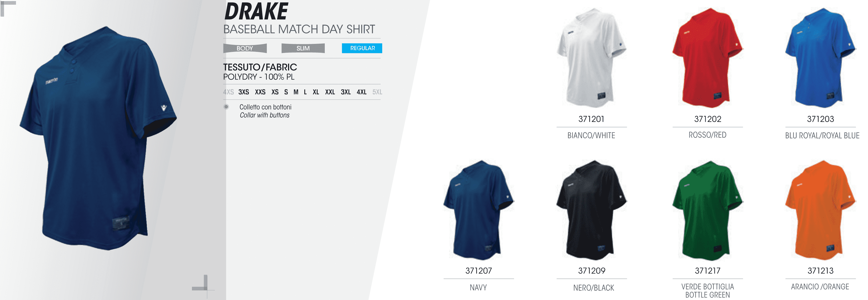
Task: Choose size XXL
Action: point(330,92)
